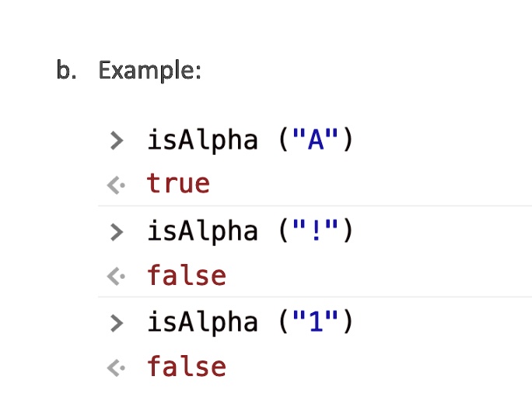Click the true output value

tap(178, 185)
